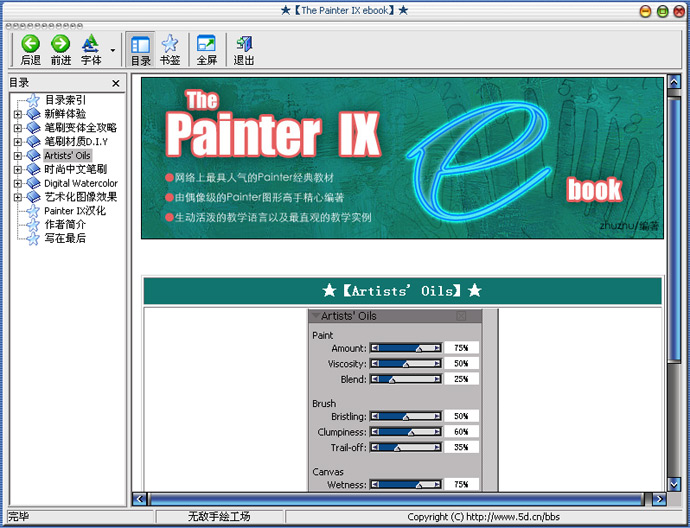Expand the Artists' Oils tree node
Screen dimensions: 690x528
18,155
